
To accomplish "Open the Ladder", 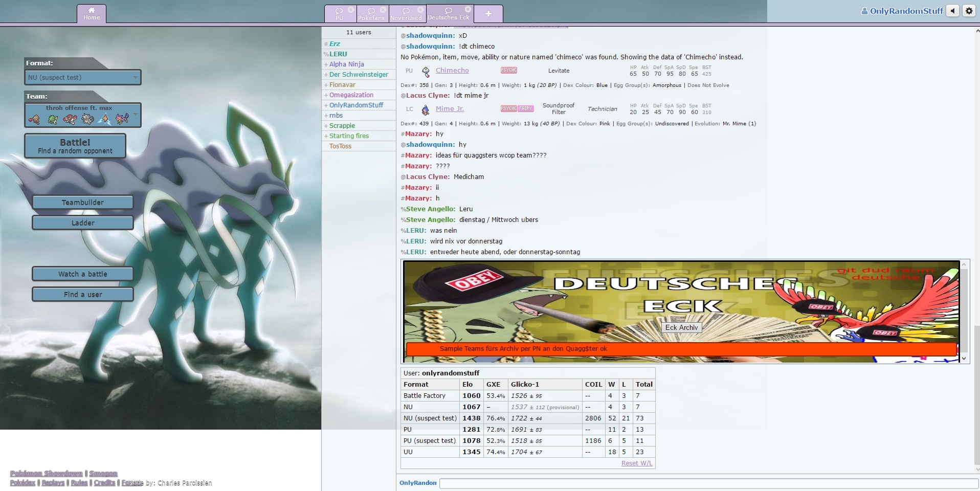I will 83,223.
